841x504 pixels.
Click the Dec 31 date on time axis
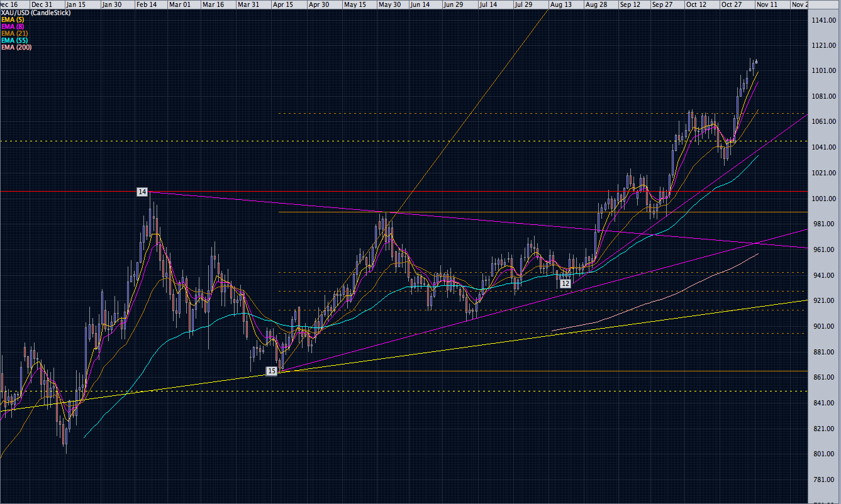[43, 4]
